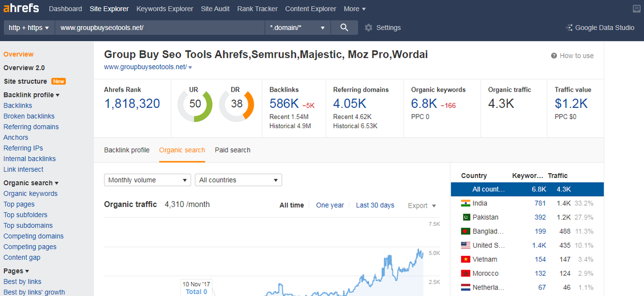Click the URL input field

click(x=160, y=27)
